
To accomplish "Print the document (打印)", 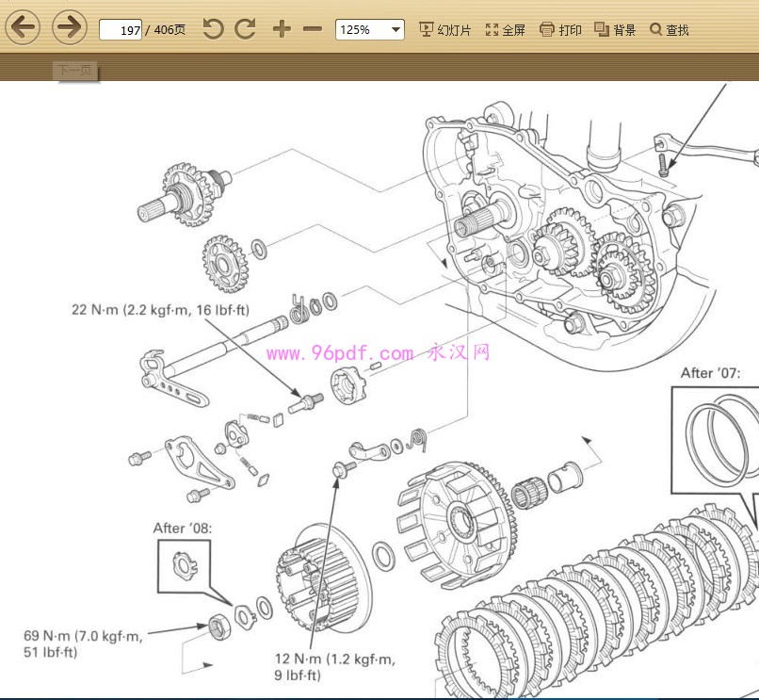I will [x=560, y=30].
